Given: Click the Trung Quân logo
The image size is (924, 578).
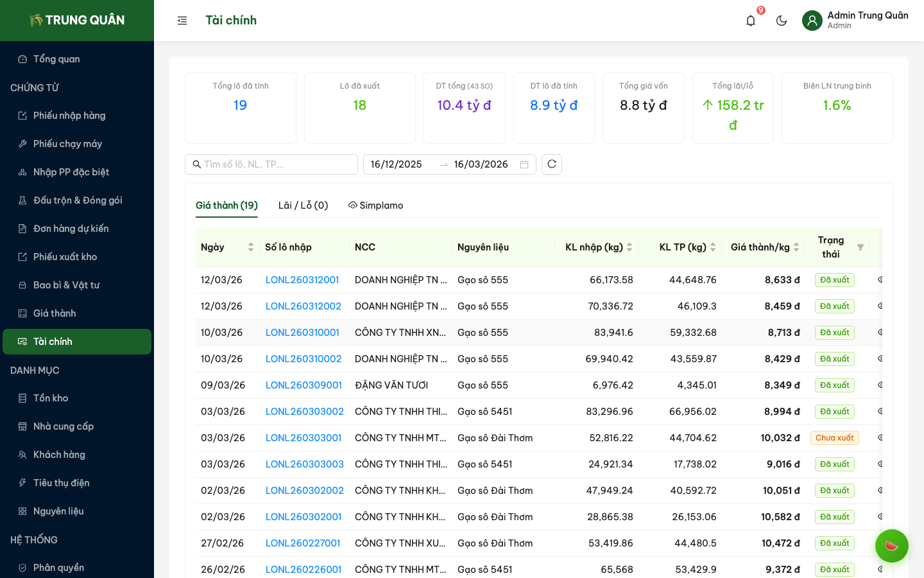Looking at the screenshot, I should (77, 21).
